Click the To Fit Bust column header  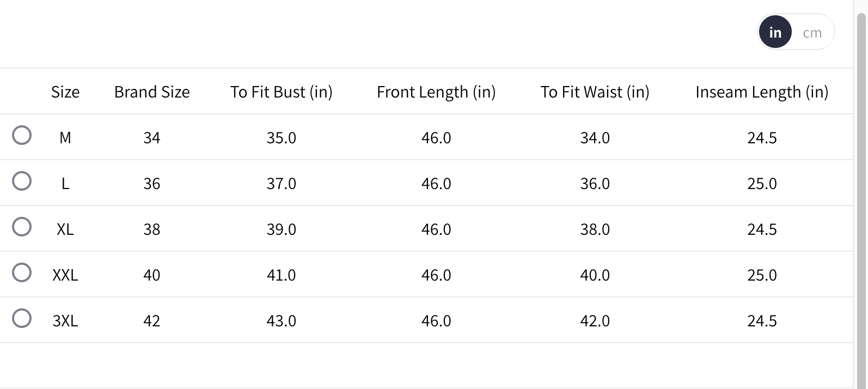pyautogui.click(x=281, y=92)
